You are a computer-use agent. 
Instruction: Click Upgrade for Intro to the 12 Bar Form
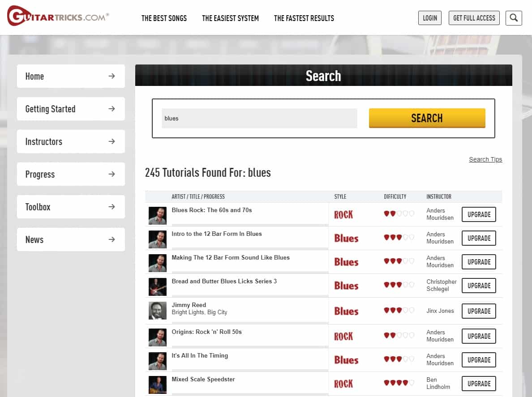[479, 238]
